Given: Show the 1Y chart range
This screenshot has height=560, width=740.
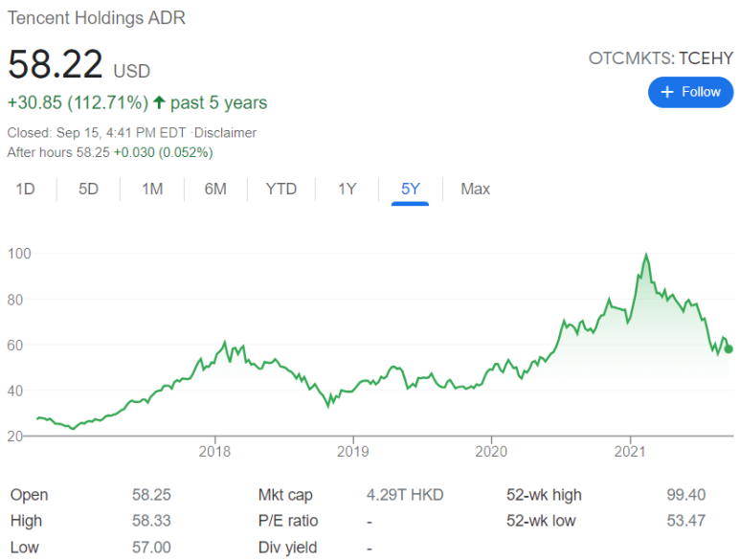Looking at the screenshot, I should click(x=347, y=190).
